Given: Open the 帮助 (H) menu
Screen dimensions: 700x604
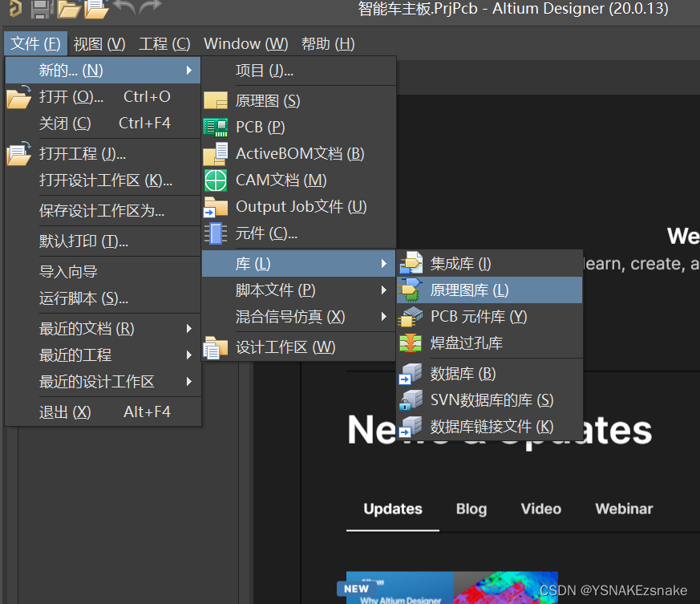Looking at the screenshot, I should 328,44.
